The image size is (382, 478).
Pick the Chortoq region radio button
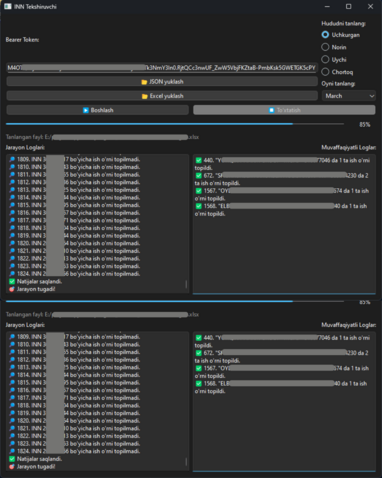click(x=325, y=72)
